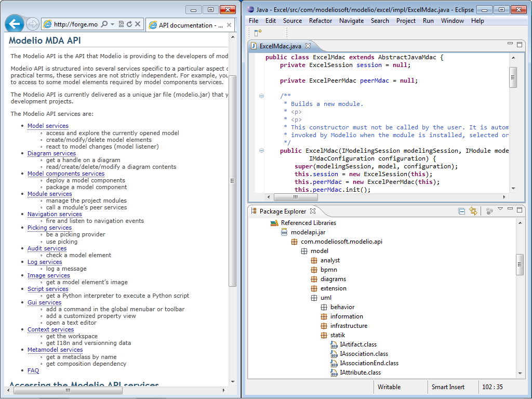Viewport: 532px width, 399px height.
Task: Open the Edit menu in Eclipse
Action: click(270, 21)
